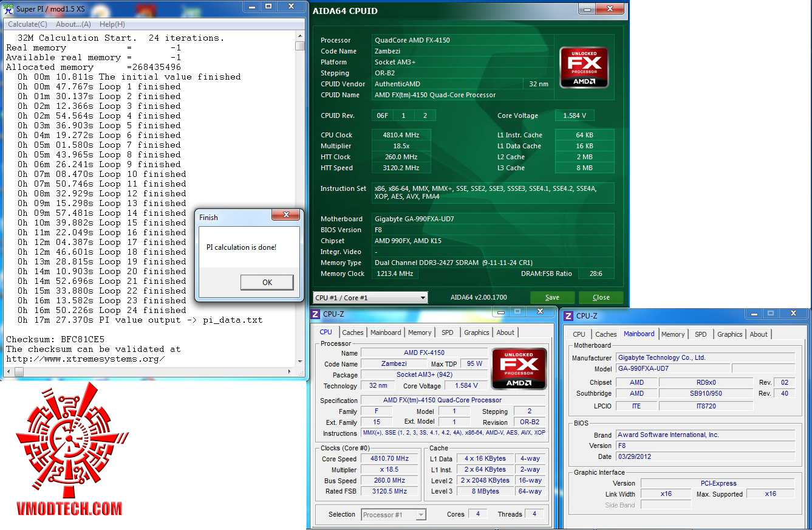
Task: Select the About tab in the processor-details CPU-Z window
Action: 505,332
